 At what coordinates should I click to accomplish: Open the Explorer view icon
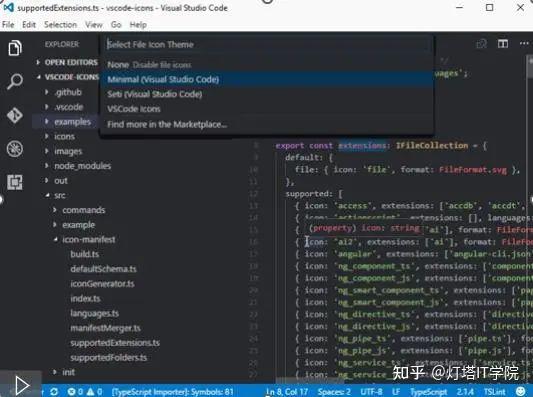(x=15, y=48)
